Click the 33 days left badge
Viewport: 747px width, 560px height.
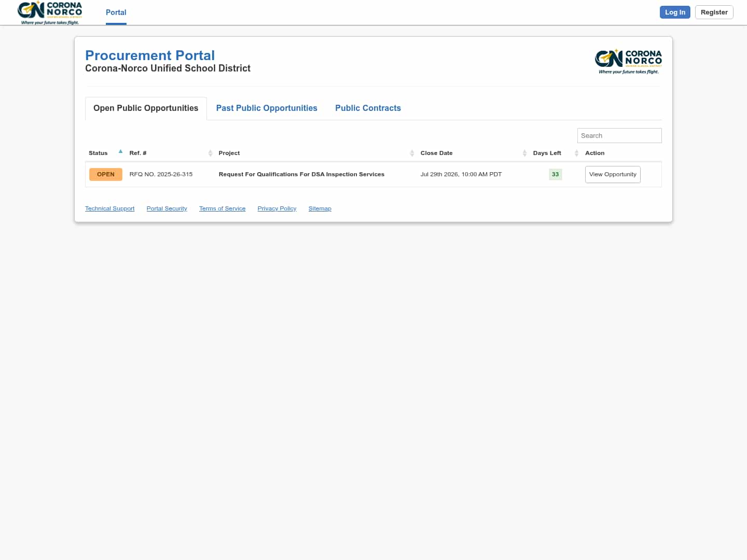[555, 175]
